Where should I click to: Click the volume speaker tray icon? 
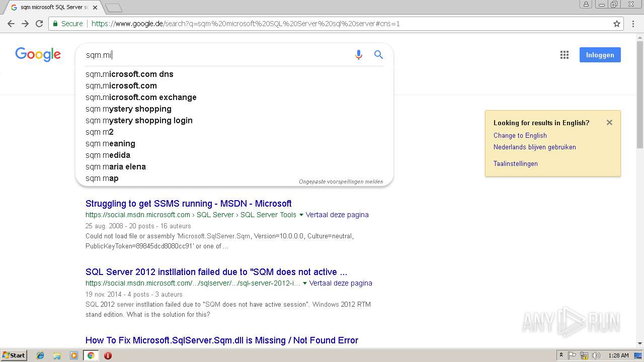tap(596, 355)
